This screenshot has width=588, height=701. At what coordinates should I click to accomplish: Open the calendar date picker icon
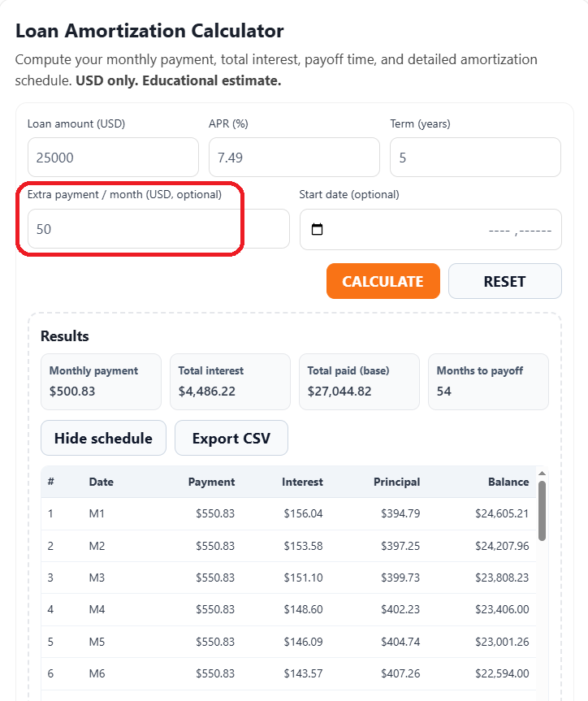point(317,229)
